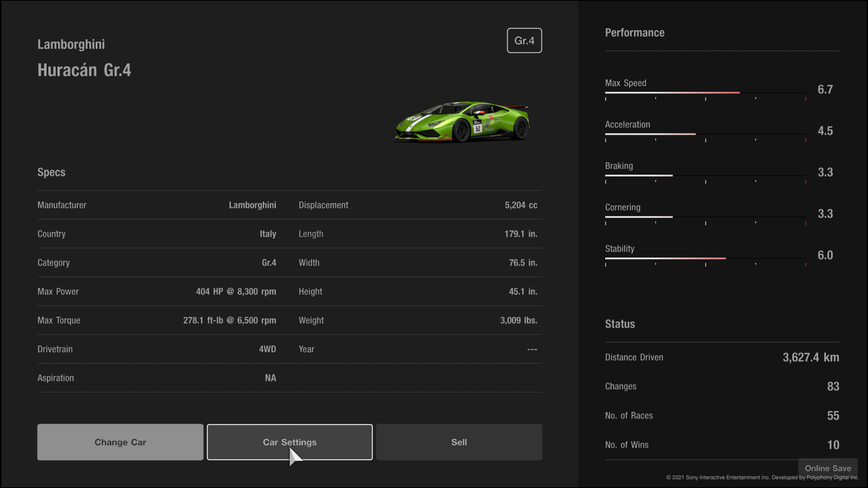Click Max Power value 404 HP @ 8,300 rpm
The image size is (868, 488).
[x=236, y=291]
